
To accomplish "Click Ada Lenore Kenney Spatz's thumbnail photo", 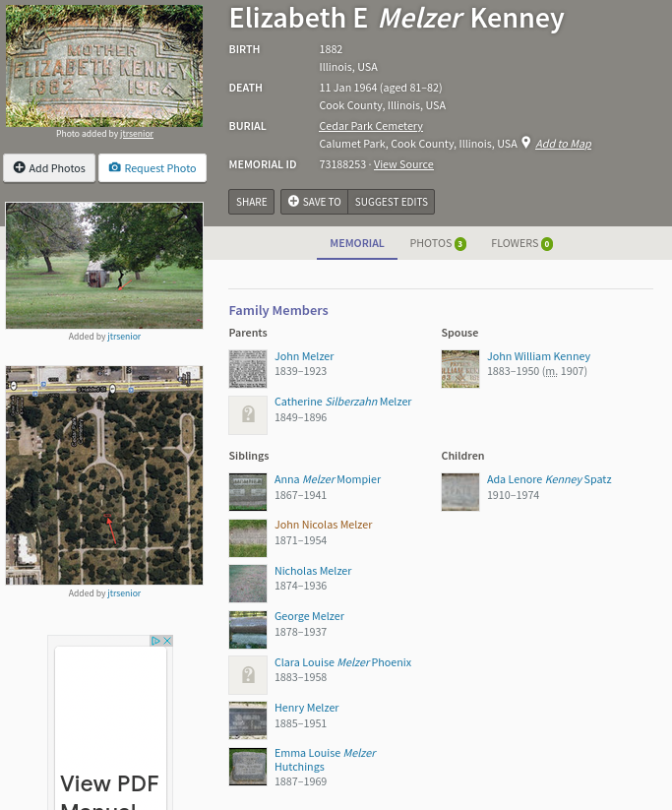I will point(460,492).
